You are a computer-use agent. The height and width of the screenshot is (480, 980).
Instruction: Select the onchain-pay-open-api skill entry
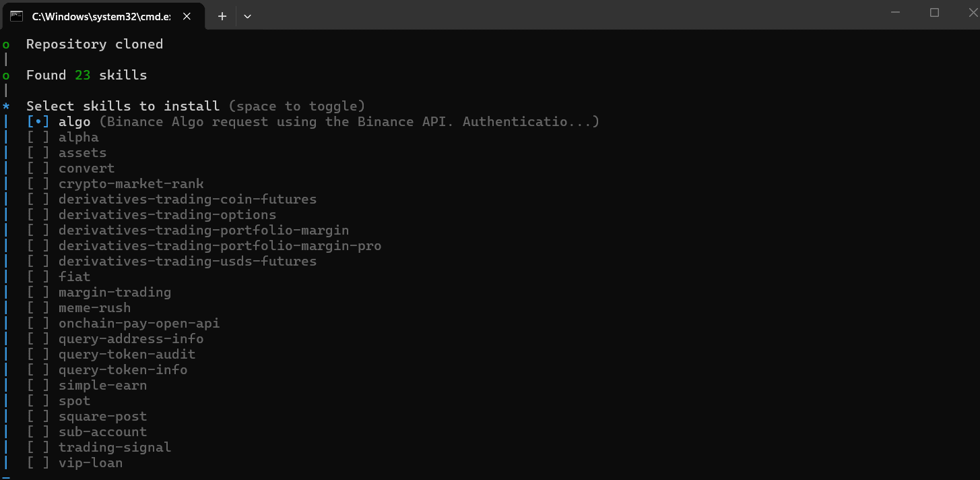139,324
